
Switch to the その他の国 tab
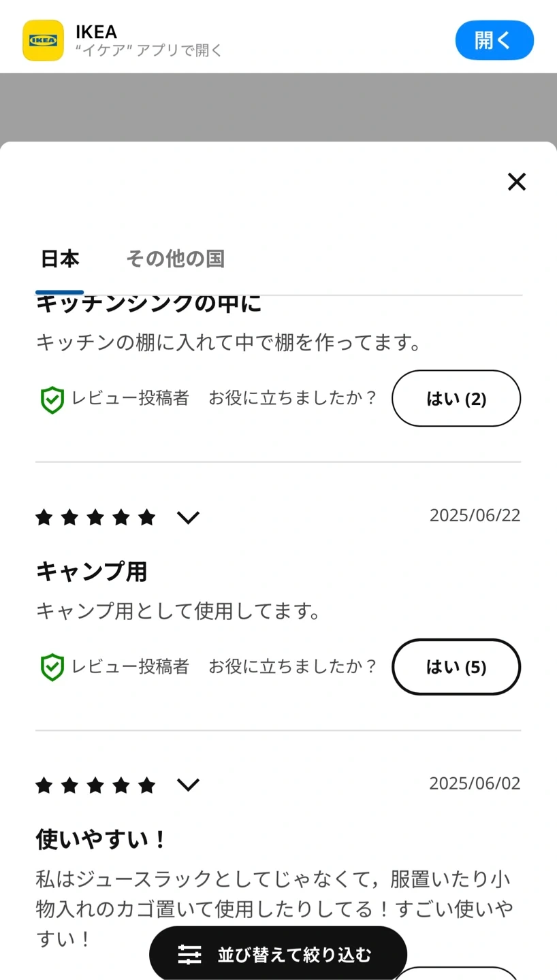click(175, 259)
